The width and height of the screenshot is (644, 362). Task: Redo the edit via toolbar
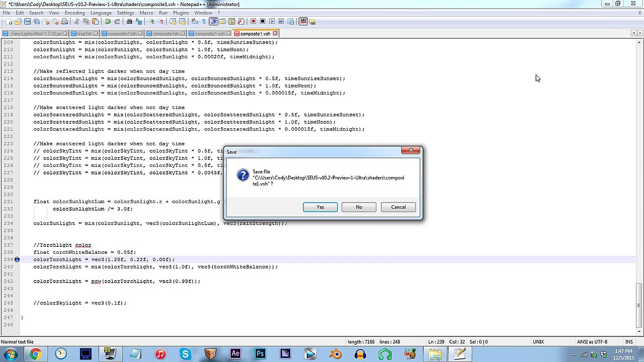pos(117,22)
